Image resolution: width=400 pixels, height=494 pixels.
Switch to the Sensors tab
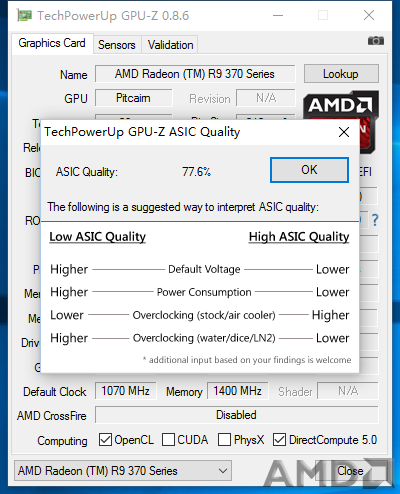coord(117,45)
